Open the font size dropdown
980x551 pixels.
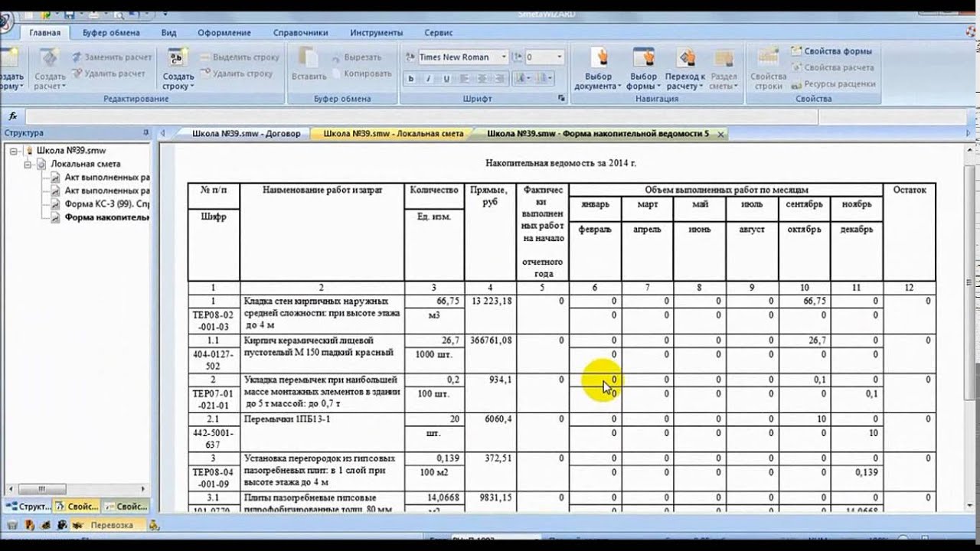[x=560, y=57]
